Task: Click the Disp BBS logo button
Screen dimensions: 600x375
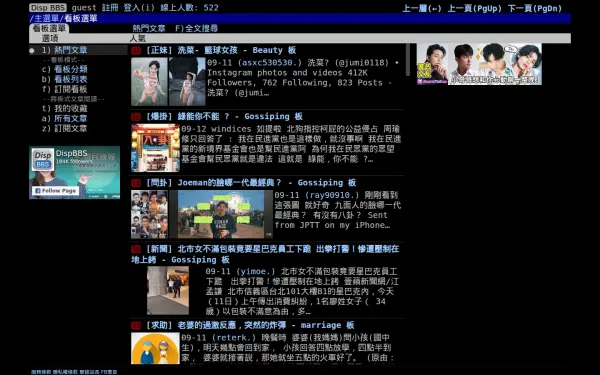Action: tap(48, 8)
